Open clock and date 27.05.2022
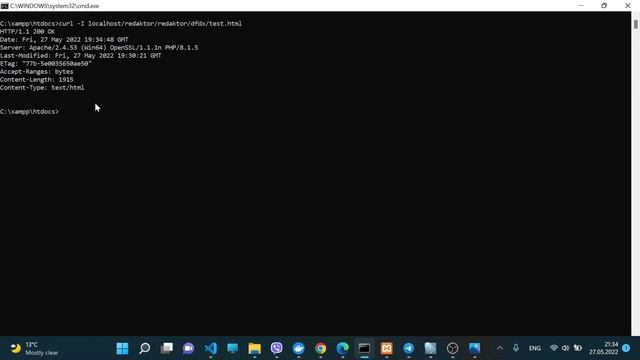 pos(604,348)
